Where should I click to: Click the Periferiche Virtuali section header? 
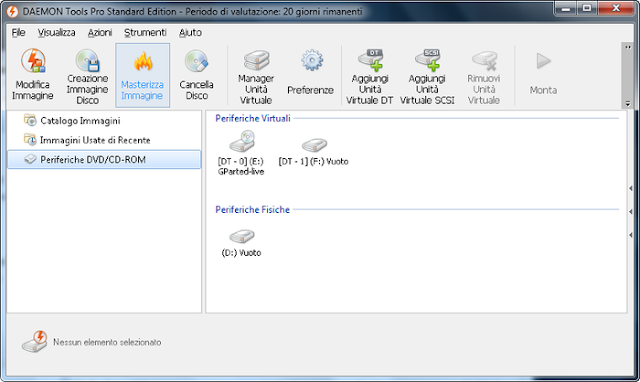coord(253,118)
